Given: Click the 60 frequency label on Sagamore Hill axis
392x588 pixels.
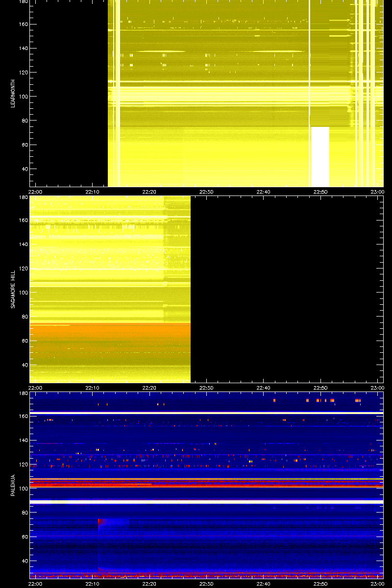Looking at the screenshot, I should coord(24,341).
